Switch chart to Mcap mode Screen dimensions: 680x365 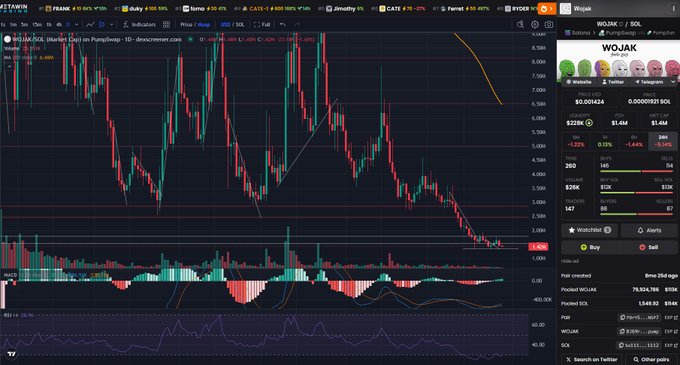204,25
